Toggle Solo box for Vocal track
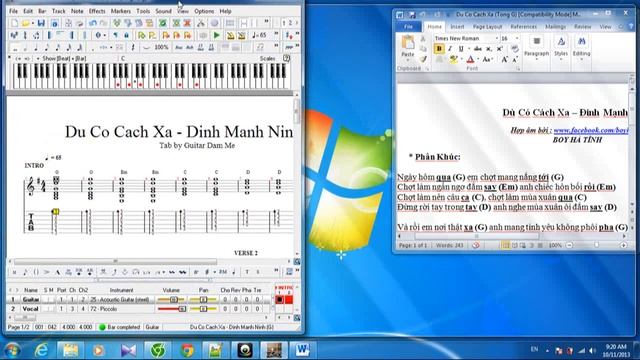Image resolution: width=640 pixels, height=360 pixels. click(46, 309)
